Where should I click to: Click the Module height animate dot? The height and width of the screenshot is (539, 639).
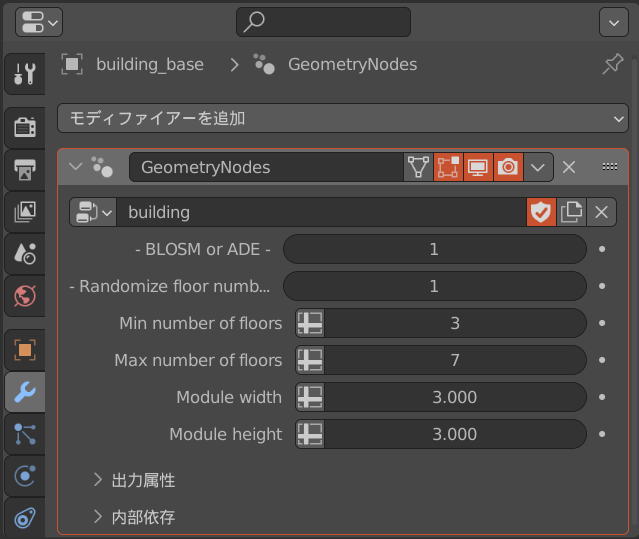click(x=602, y=434)
